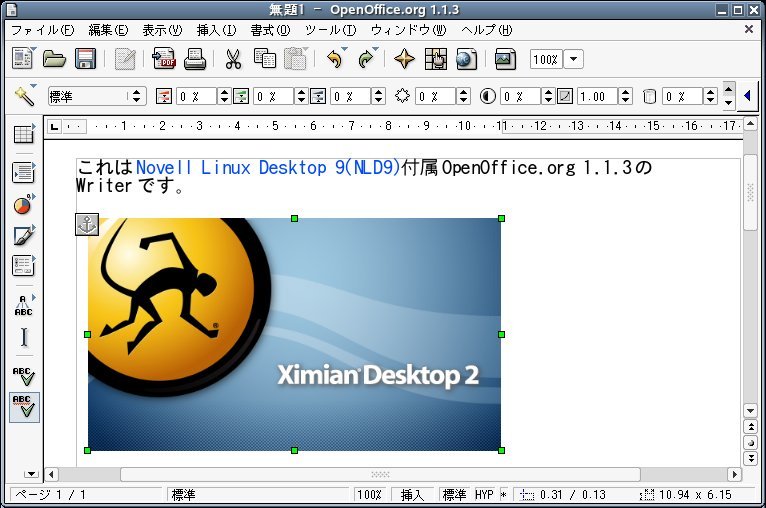
Task: Toggle the HYP hyperlink status field
Action: click(484, 495)
